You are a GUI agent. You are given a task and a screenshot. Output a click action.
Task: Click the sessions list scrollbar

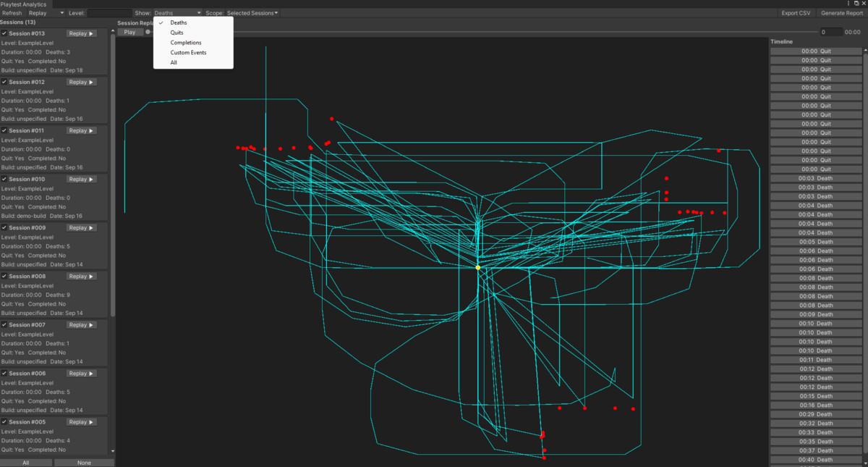(x=112, y=174)
